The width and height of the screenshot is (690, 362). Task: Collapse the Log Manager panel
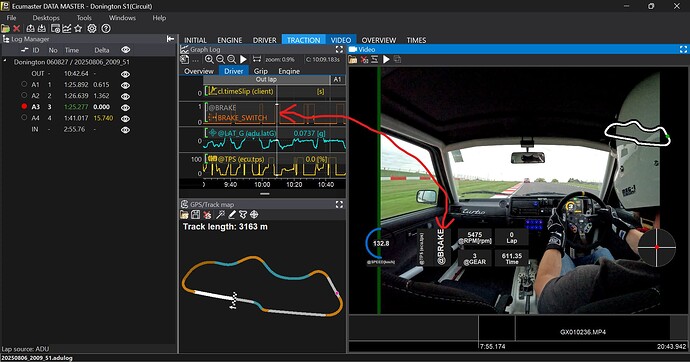pyautogui.click(x=170, y=39)
